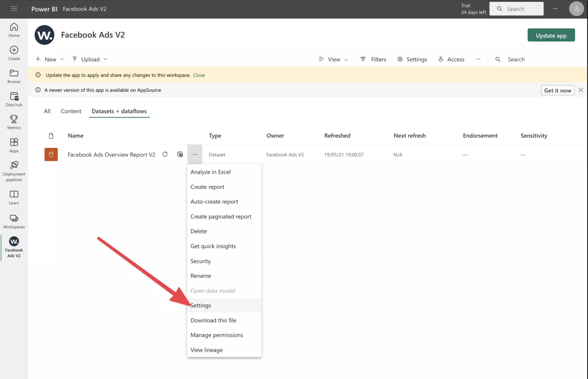Choose Manage permissions
Viewport: 588px width, 379px height.
pyautogui.click(x=224, y=335)
